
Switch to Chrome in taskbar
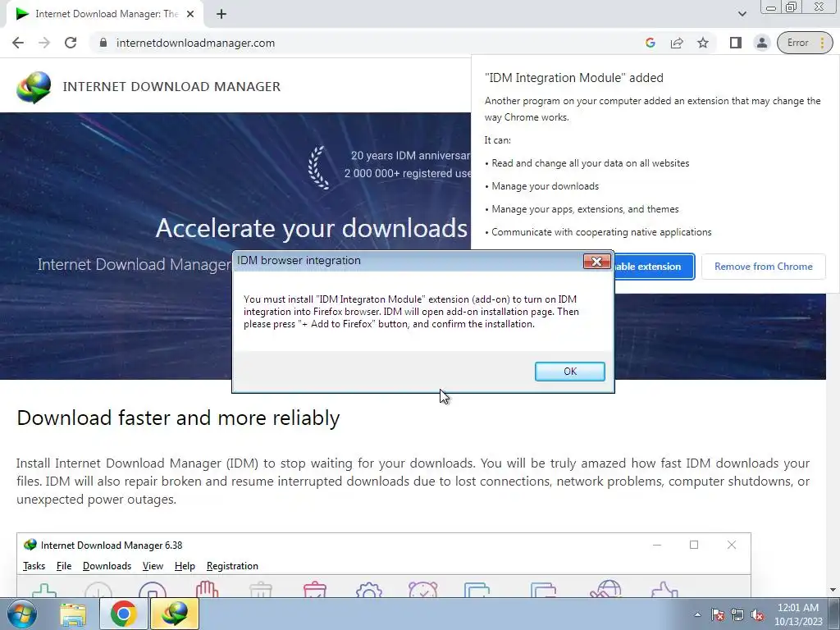click(x=124, y=614)
